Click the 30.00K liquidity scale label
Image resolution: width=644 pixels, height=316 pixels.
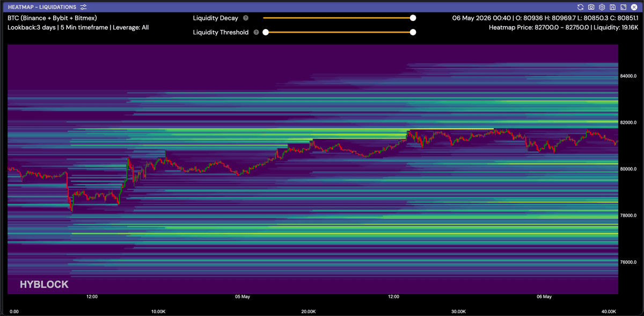(458, 311)
